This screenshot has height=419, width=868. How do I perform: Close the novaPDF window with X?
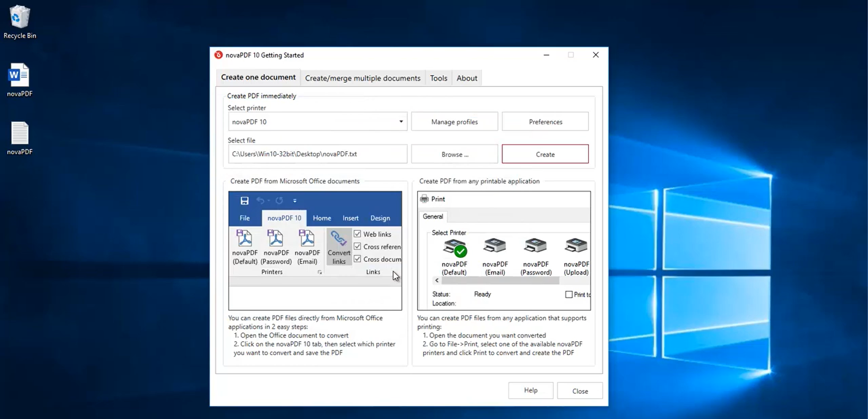(x=596, y=55)
